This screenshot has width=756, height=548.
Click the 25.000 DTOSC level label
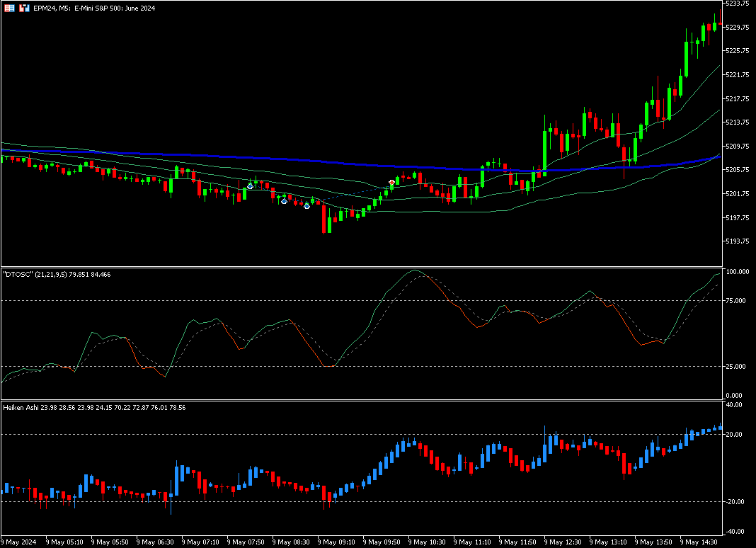(736, 367)
